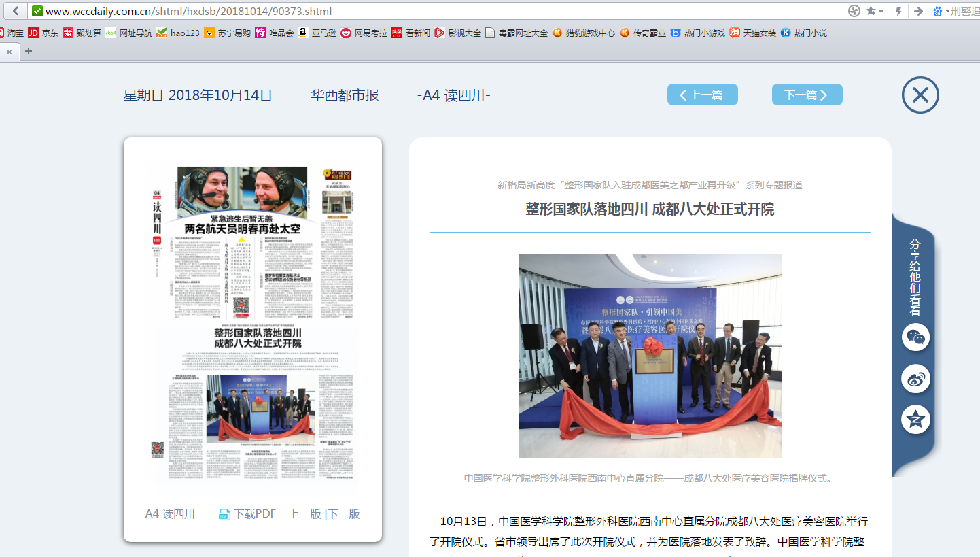The height and width of the screenshot is (557, 980).
Task: Open the search engine dropdown arrow
Action: tap(947, 11)
